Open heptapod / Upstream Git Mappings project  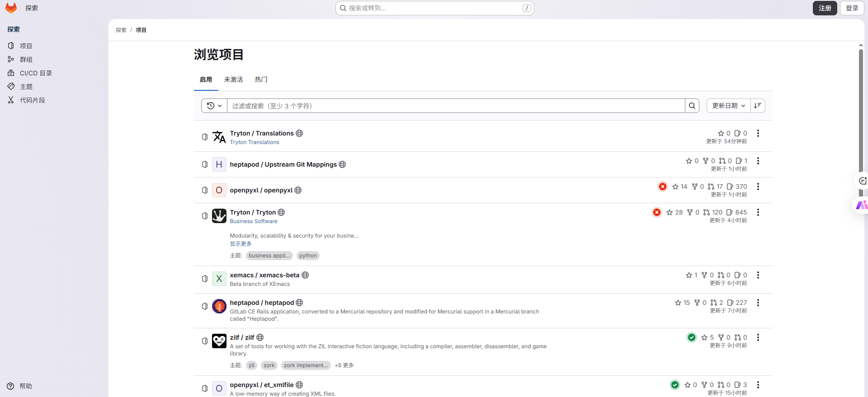click(x=283, y=164)
